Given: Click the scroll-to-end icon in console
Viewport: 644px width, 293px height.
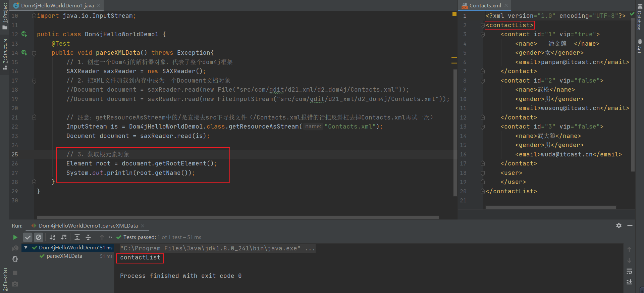Looking at the screenshot, I should pos(629,282).
